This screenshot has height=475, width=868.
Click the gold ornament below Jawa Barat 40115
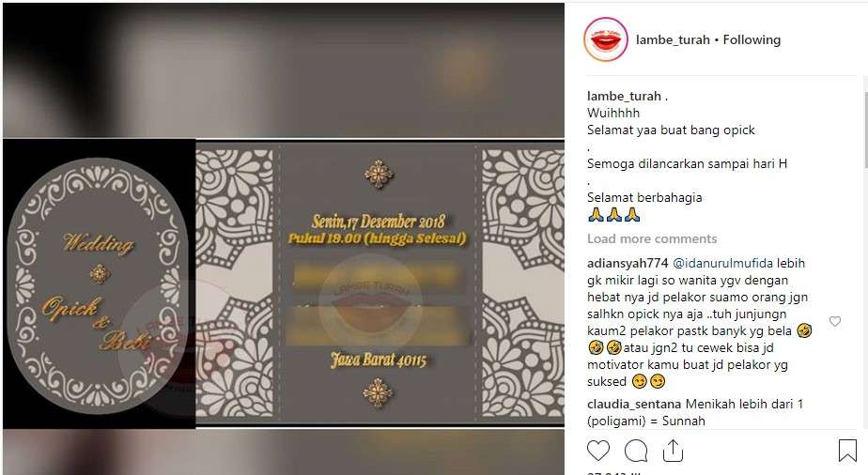pyautogui.click(x=378, y=392)
